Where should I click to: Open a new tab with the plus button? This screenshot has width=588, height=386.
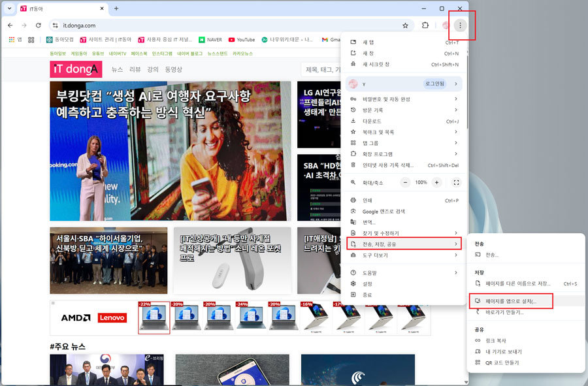click(x=116, y=8)
